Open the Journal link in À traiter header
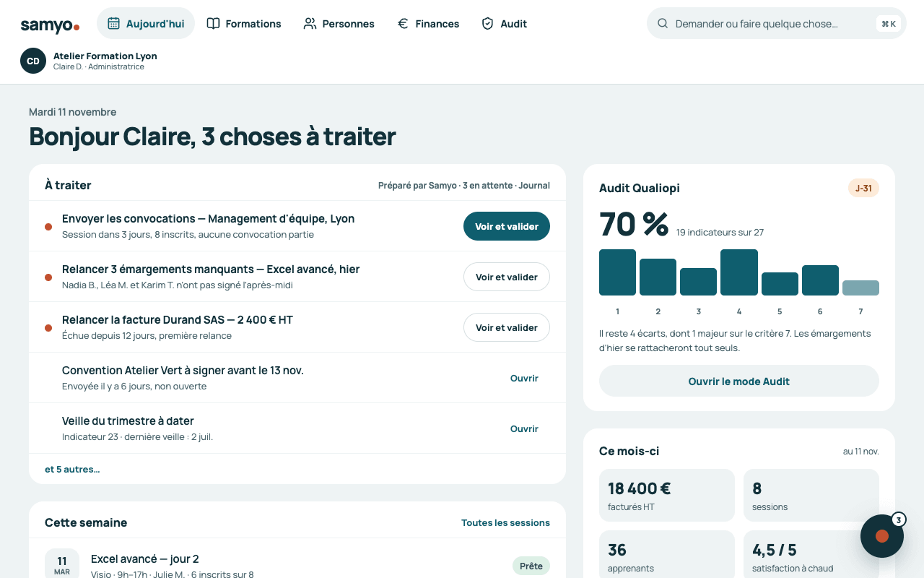 point(534,185)
